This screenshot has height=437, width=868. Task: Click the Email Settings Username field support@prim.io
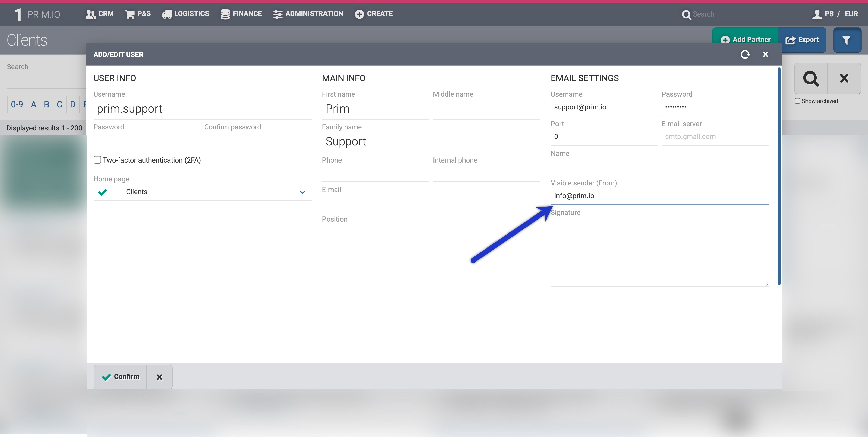[604, 108]
